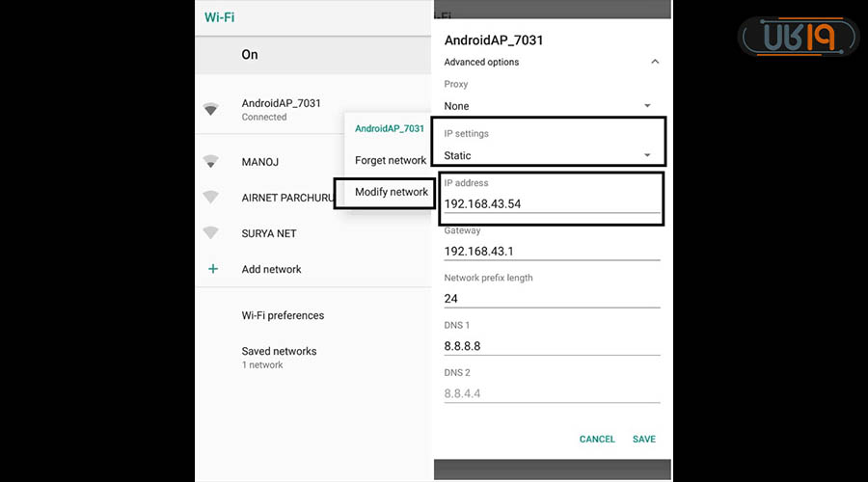
Task: Tap the SURYA NET Wi-Fi icon
Action: point(210,233)
